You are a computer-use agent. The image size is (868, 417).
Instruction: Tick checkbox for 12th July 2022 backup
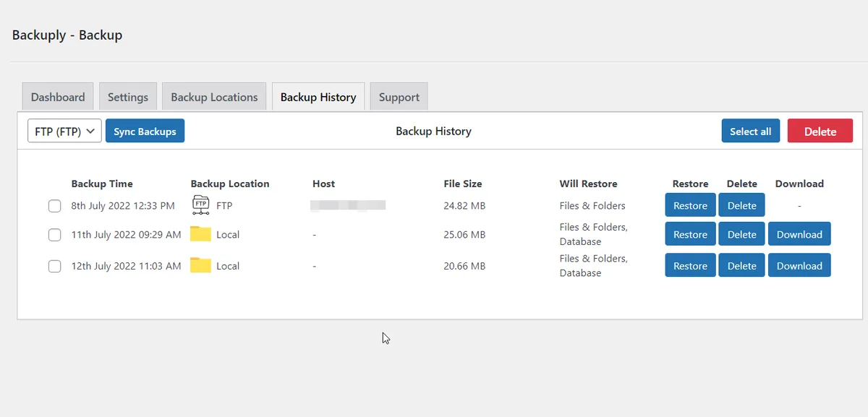coord(54,266)
